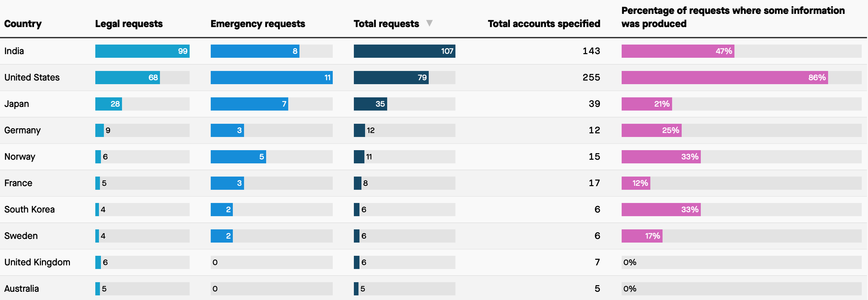Sort table by Country column header

[x=23, y=24]
